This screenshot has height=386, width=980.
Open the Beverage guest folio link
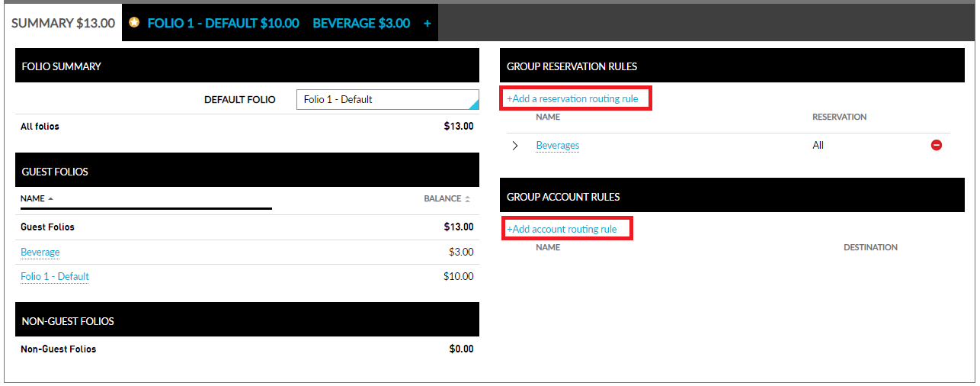point(40,252)
